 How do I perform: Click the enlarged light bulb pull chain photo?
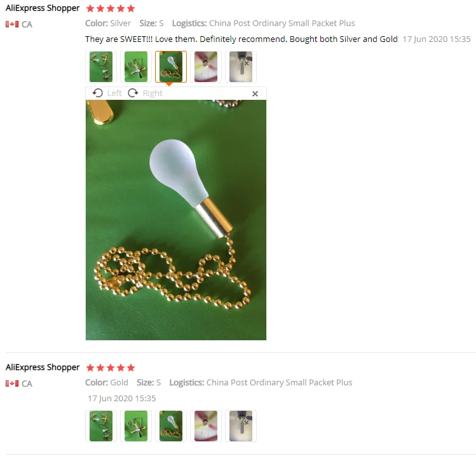176,220
